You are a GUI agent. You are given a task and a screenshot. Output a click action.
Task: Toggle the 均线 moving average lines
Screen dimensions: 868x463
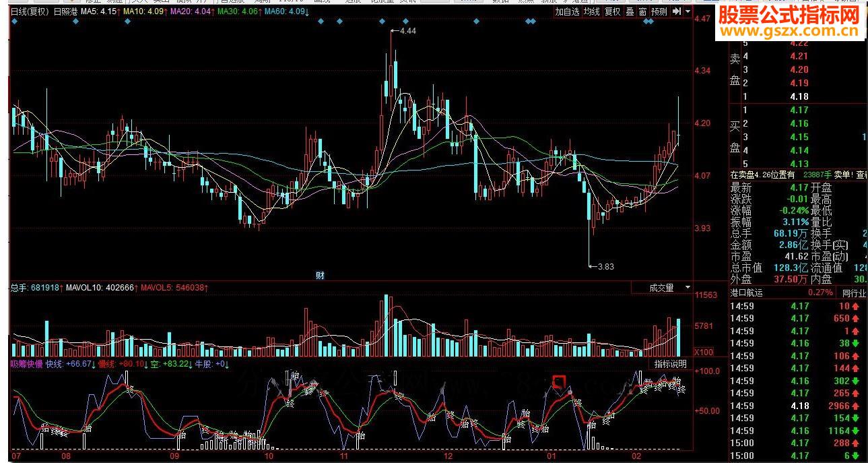(591, 11)
